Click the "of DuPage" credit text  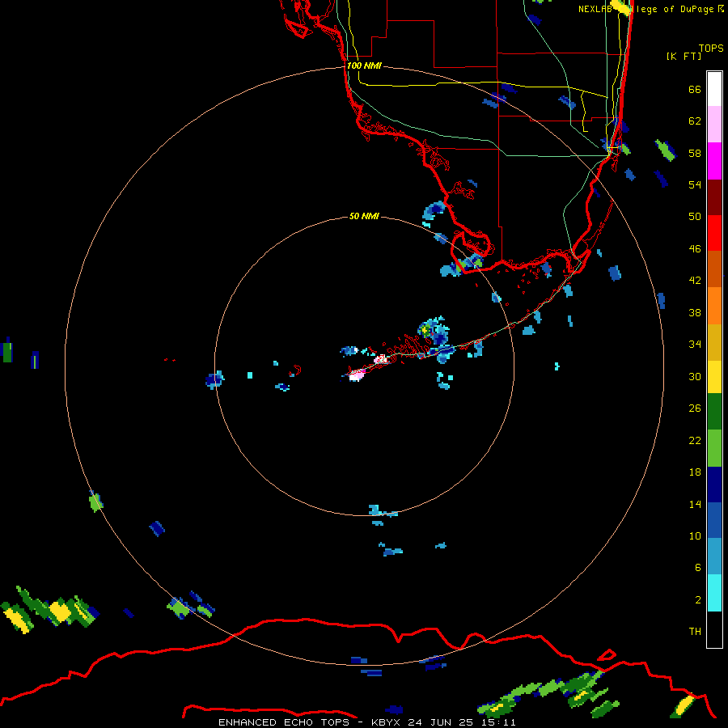coord(688,9)
